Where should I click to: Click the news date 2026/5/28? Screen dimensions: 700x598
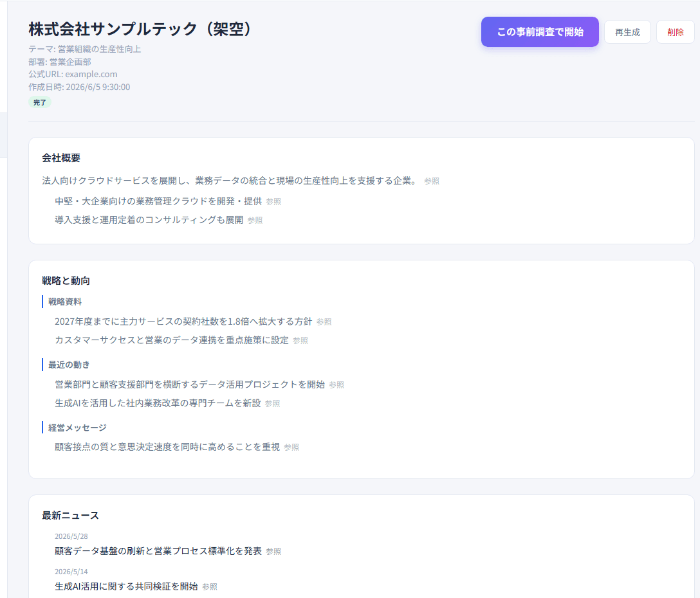point(71,536)
